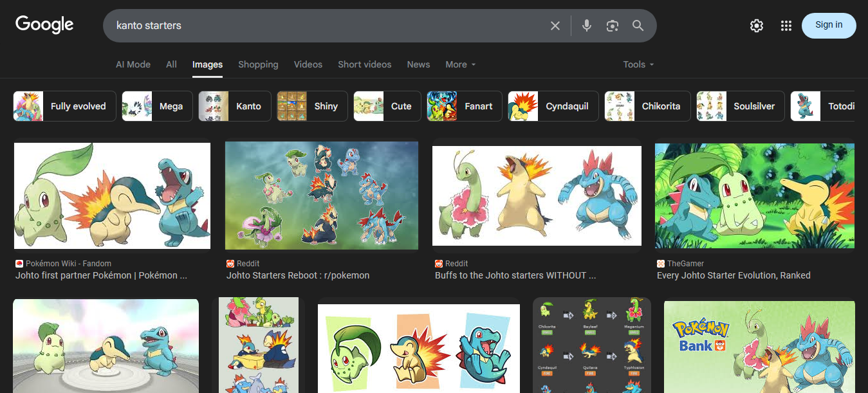Filter by the Totodile chip
The height and width of the screenshot is (393, 868).
point(823,106)
